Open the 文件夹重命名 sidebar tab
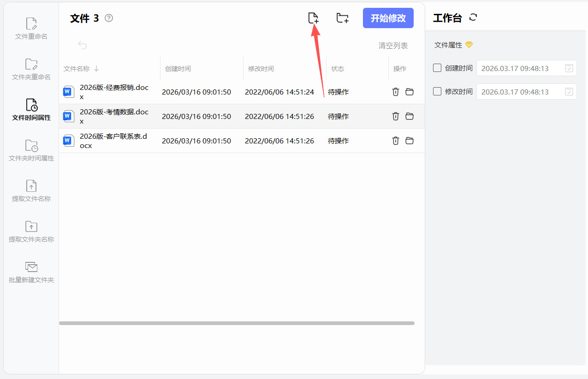Screen dimensions: 588x379 31,69
